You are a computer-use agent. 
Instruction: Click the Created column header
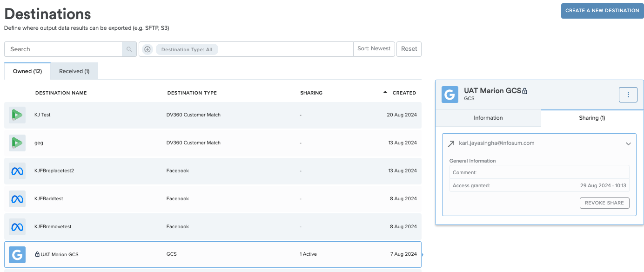404,93
